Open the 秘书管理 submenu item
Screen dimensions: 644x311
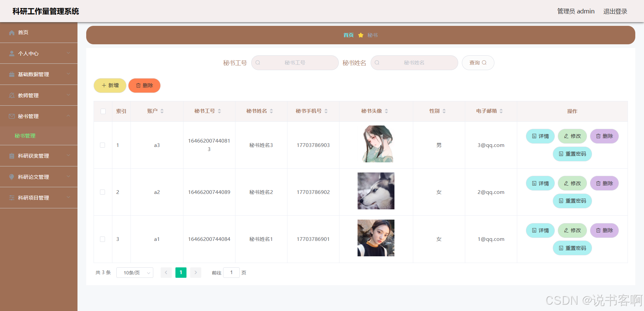(x=25, y=136)
